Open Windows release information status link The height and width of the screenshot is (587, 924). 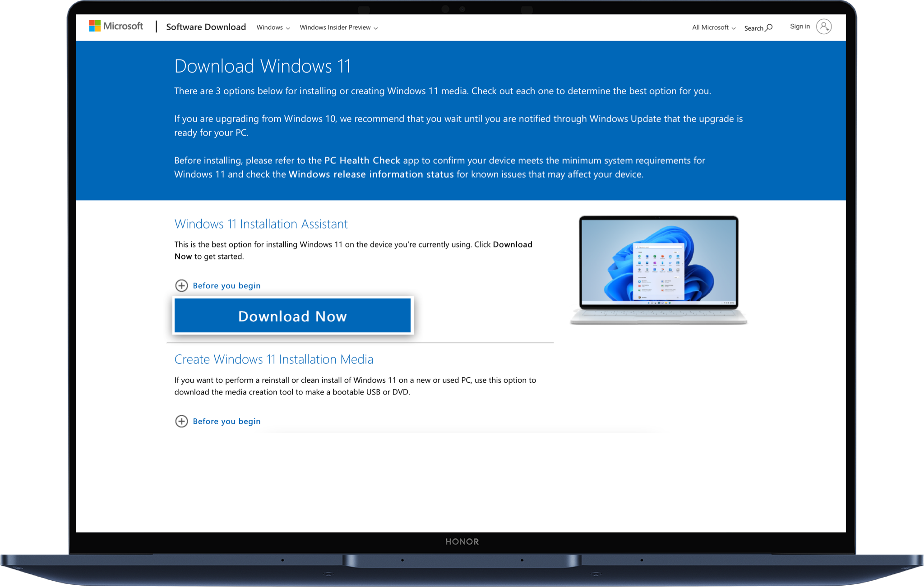(x=371, y=174)
